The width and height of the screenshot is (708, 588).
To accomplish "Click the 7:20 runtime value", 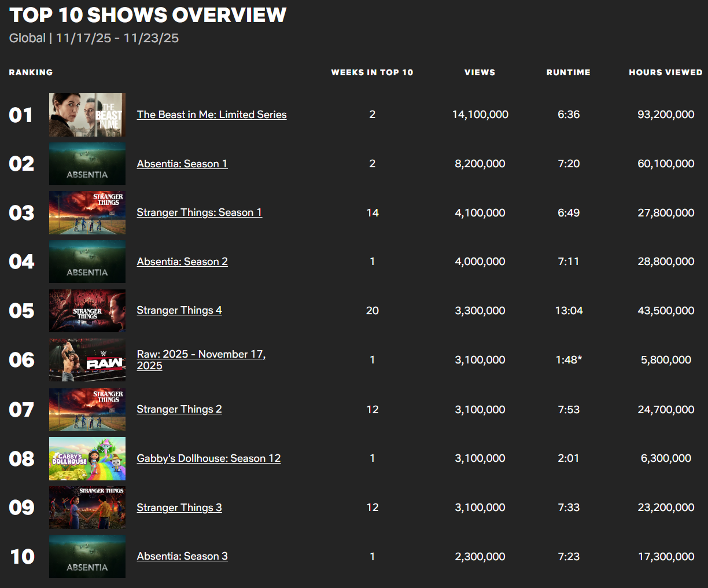I will point(569,164).
